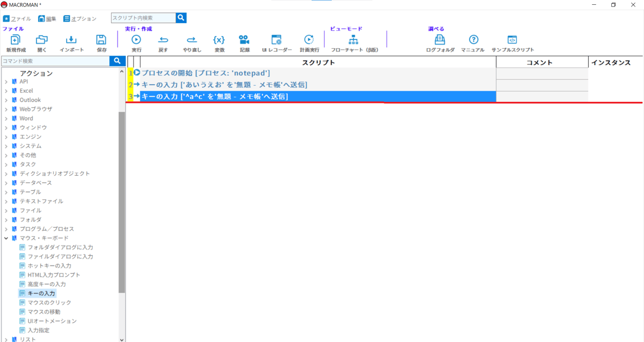Open the ファイル menu
This screenshot has width=644, height=342.
click(x=17, y=19)
